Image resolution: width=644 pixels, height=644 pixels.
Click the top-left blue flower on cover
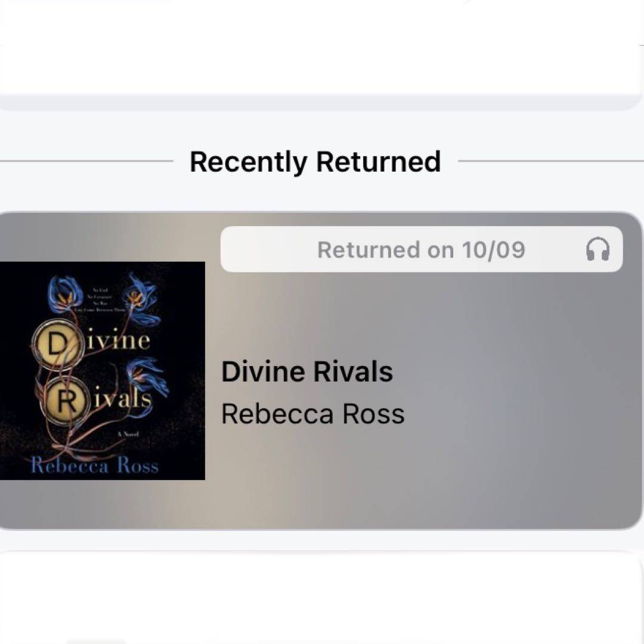[x=65, y=291]
